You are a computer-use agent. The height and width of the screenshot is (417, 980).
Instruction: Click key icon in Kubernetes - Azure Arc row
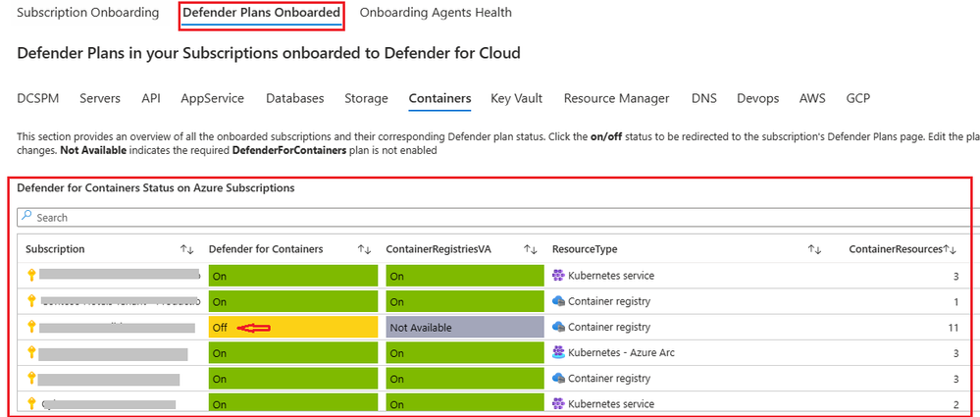tap(31, 352)
